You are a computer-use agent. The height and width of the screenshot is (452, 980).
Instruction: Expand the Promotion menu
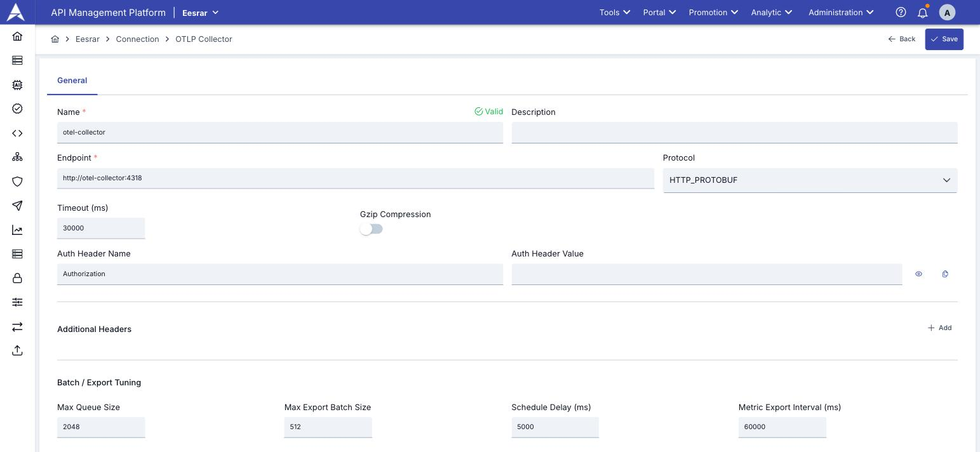[713, 12]
